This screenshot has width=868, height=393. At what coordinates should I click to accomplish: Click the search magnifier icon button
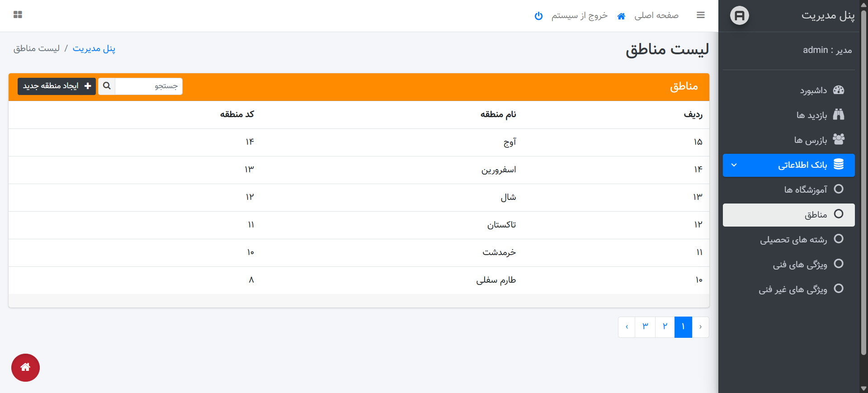(107, 86)
